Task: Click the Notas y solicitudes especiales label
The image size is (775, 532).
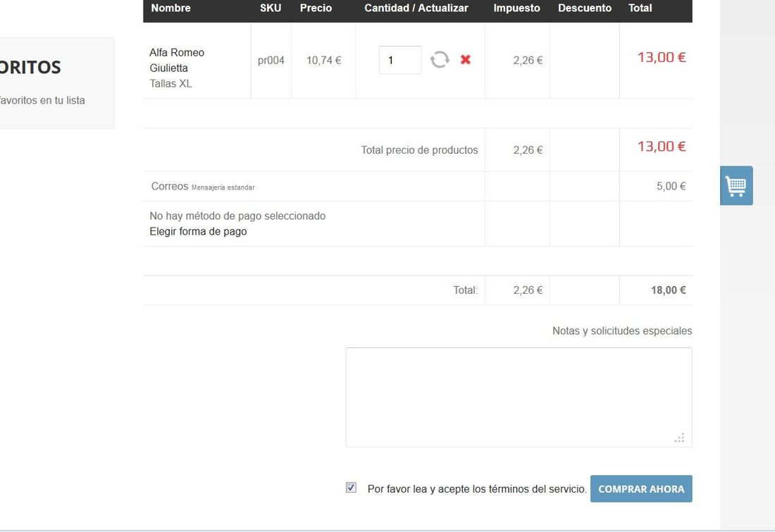Action: (622, 330)
